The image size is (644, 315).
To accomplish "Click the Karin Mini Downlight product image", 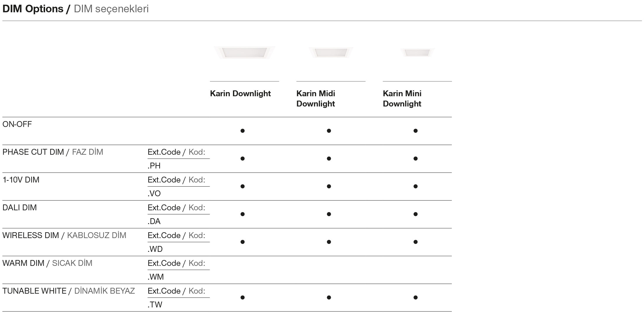I will coord(417,53).
